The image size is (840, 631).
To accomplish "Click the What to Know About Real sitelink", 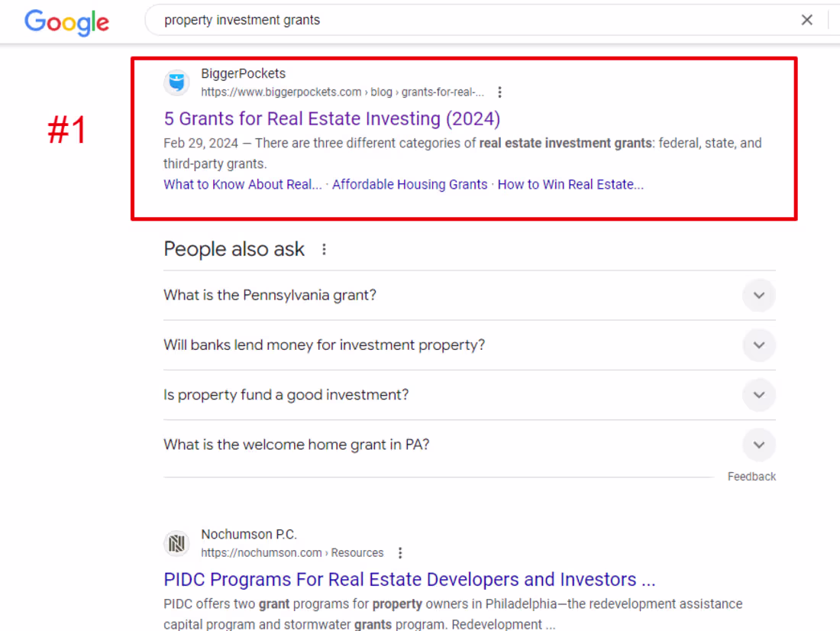I will point(242,184).
